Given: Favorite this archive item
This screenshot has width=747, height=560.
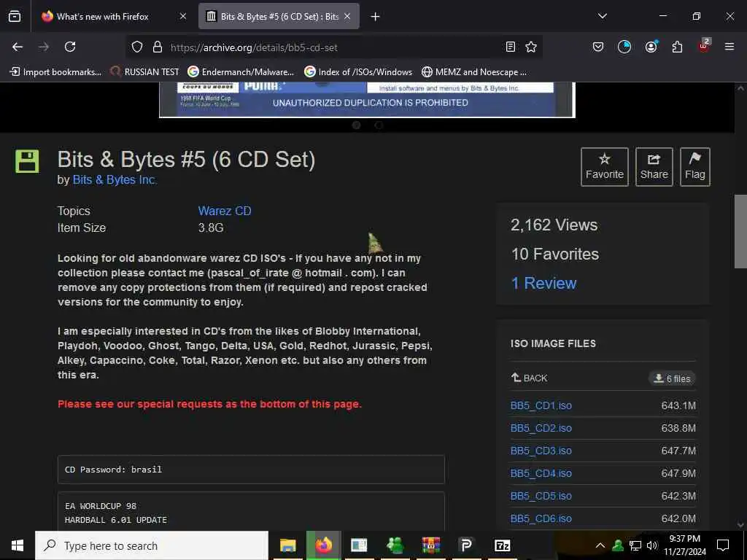Looking at the screenshot, I should [x=605, y=167].
